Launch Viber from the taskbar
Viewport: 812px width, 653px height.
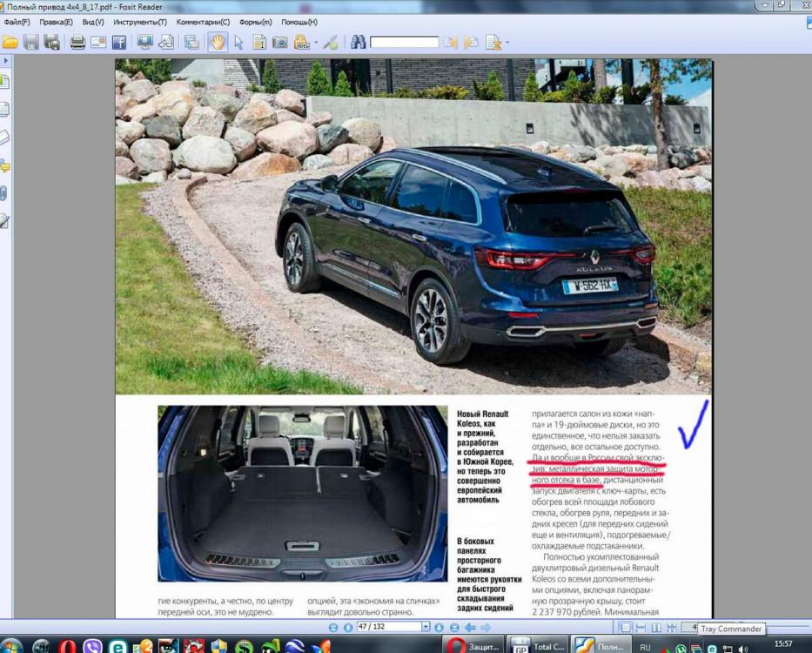pyautogui.click(x=93, y=646)
